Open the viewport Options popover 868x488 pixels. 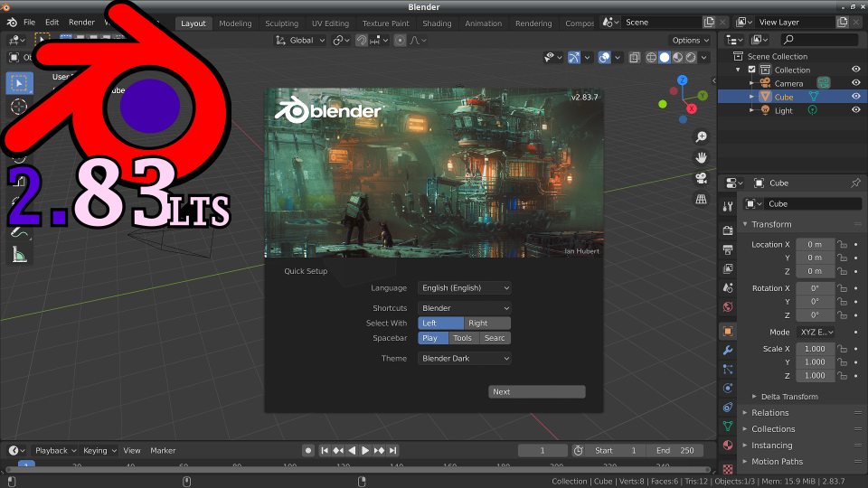[690, 40]
